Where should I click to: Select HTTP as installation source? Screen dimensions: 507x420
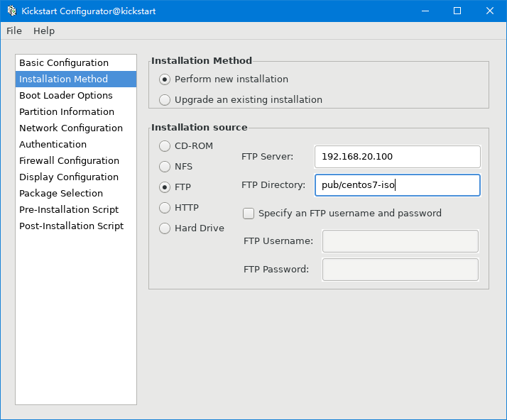(165, 208)
